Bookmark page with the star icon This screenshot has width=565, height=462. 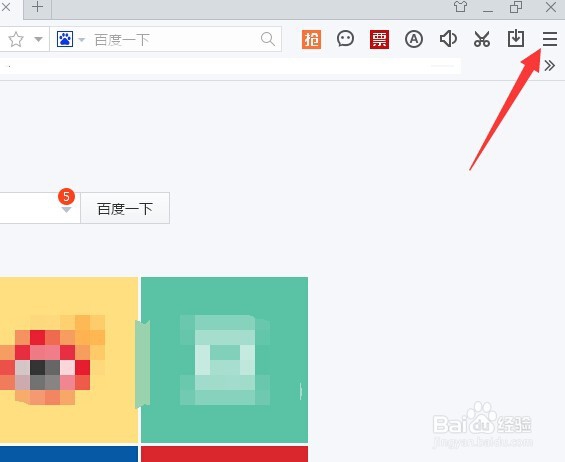pyautogui.click(x=15, y=39)
